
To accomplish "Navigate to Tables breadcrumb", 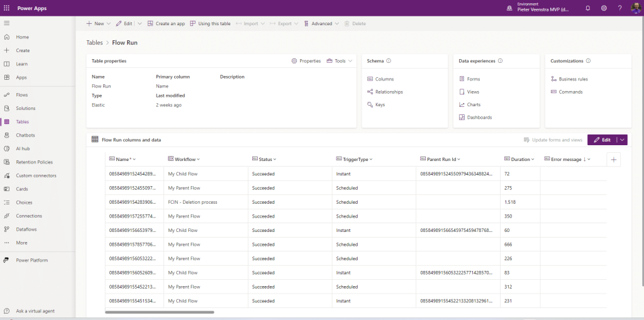I will click(x=94, y=42).
